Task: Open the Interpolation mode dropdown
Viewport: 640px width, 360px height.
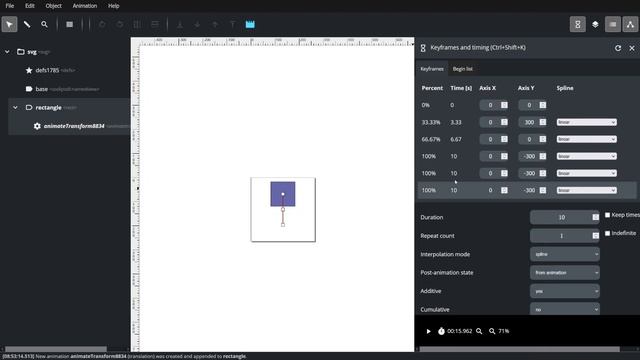Action: tap(565, 254)
